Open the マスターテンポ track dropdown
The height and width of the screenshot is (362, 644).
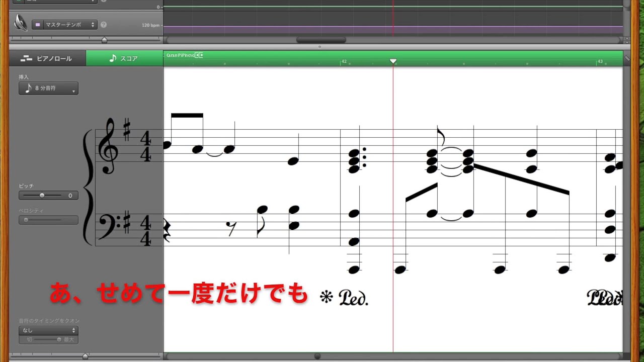click(70, 25)
